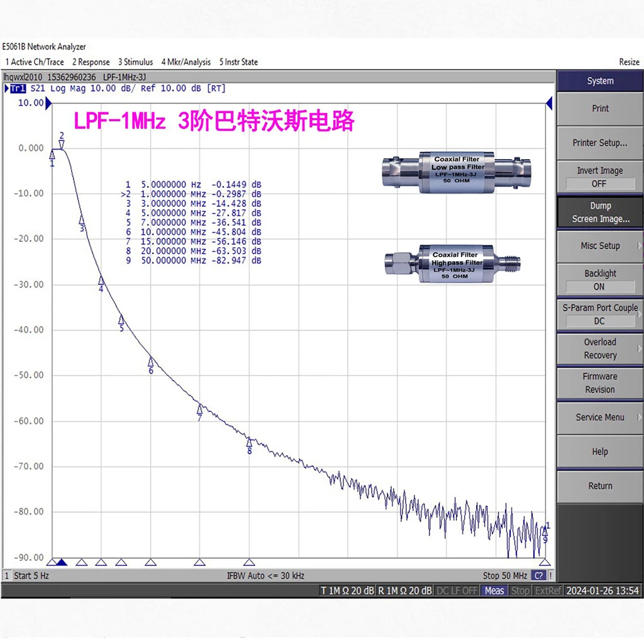644x644 pixels.
Task: Click the Tr1 trace indicator label
Action: [x=17, y=89]
